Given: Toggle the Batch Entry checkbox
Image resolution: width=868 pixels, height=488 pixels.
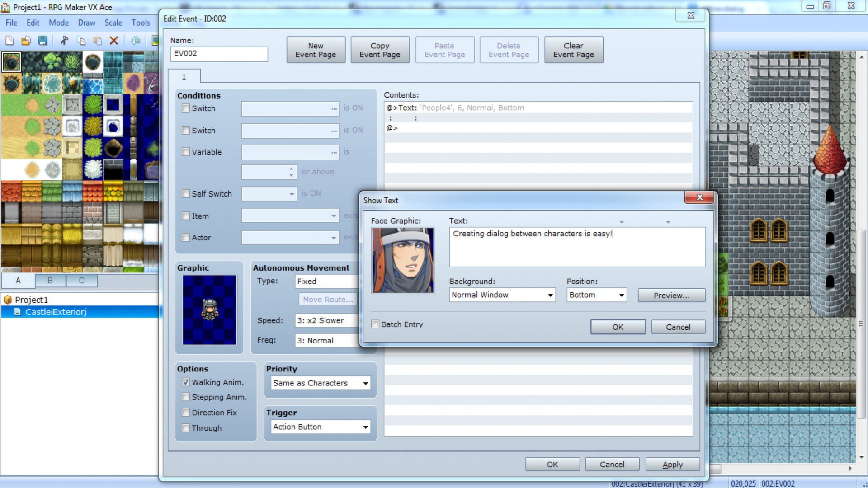Looking at the screenshot, I should pos(375,324).
